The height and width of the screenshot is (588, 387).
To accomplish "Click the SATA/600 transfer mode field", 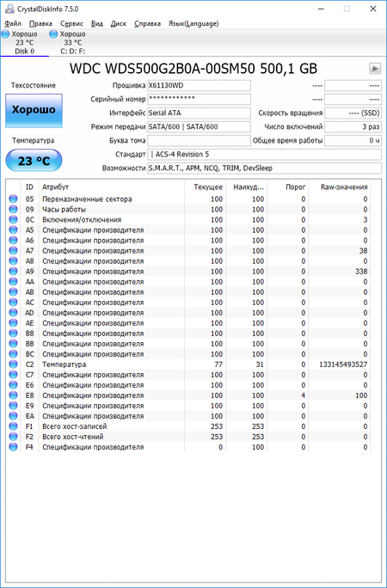I will coord(200,126).
